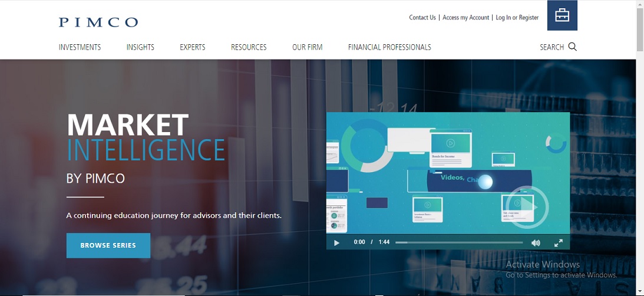
Task: Click the Bonds for Income video thumbnail
Action: pos(451,145)
